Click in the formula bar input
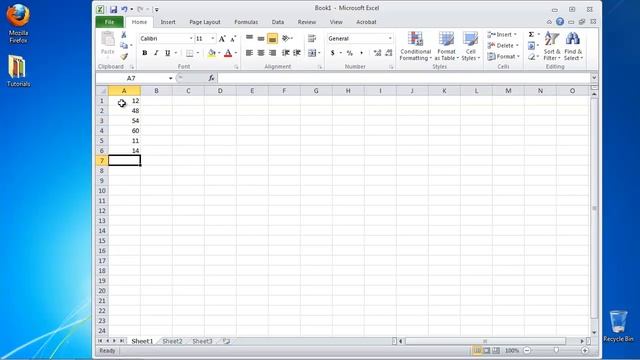This screenshot has width=640, height=360. click(404, 78)
